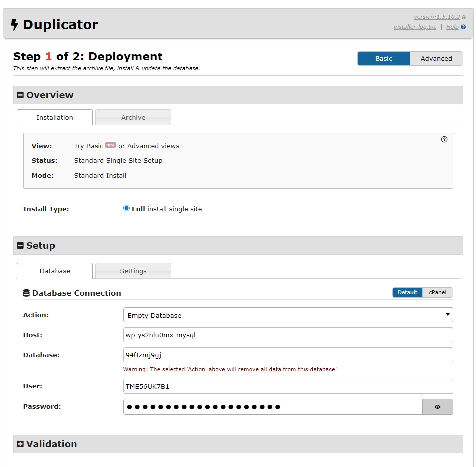Follow the Advanced views link in Overview
Screen dimensions: 476x467
(143, 146)
